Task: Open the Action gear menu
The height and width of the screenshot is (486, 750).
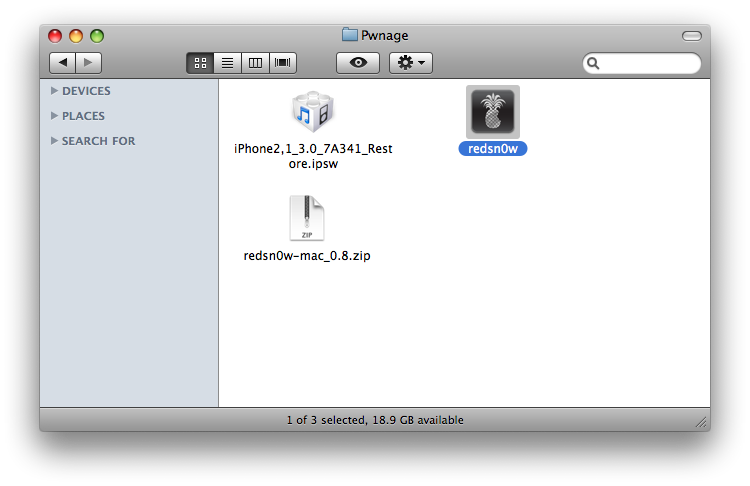Action: coord(411,63)
